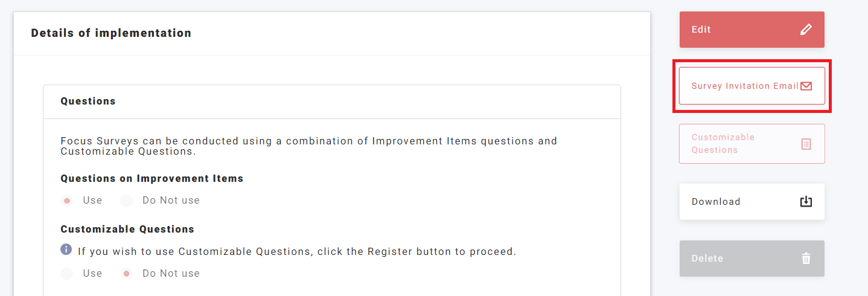This screenshot has height=296, width=868.
Task: Select "Do Not use" for Improvement Items questions
Action: pos(126,201)
